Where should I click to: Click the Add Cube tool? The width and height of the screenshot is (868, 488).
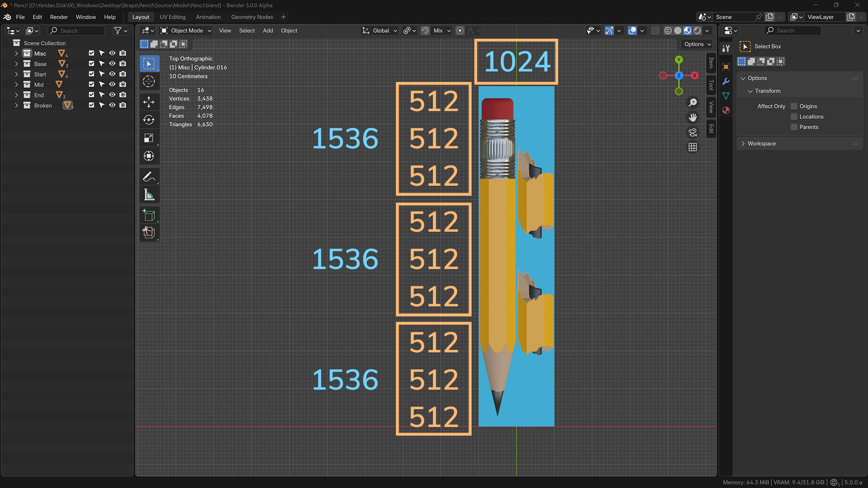pos(149,215)
